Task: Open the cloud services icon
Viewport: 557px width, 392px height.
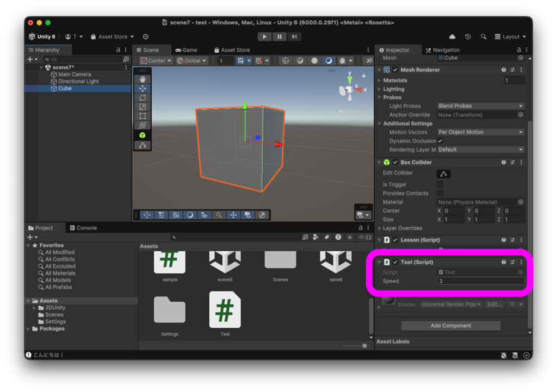Action: [452, 36]
